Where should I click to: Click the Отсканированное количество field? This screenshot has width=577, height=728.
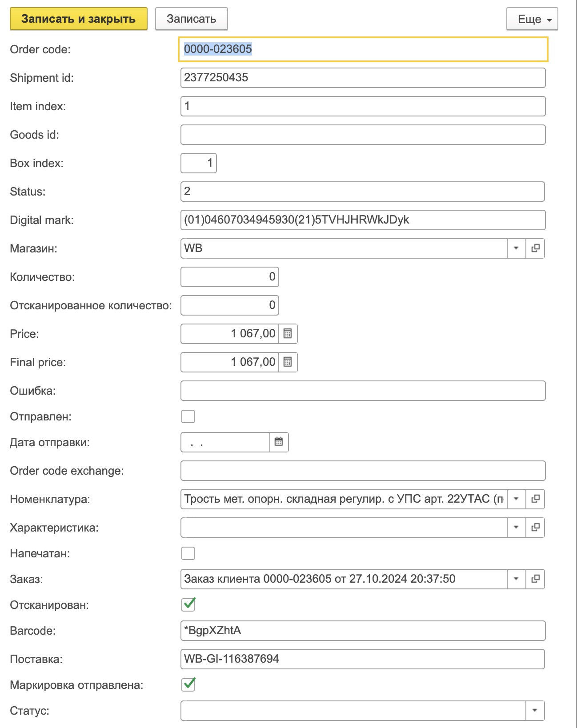coord(230,305)
